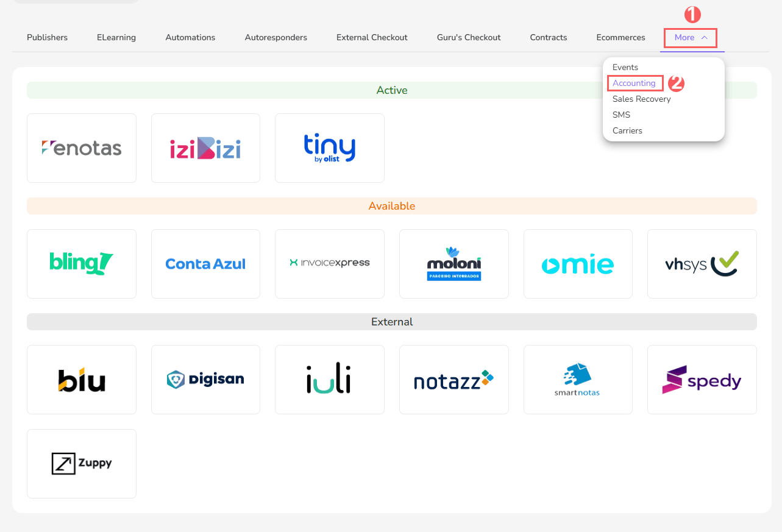Choose Accounting from the More menu
782x532 pixels.
[634, 83]
